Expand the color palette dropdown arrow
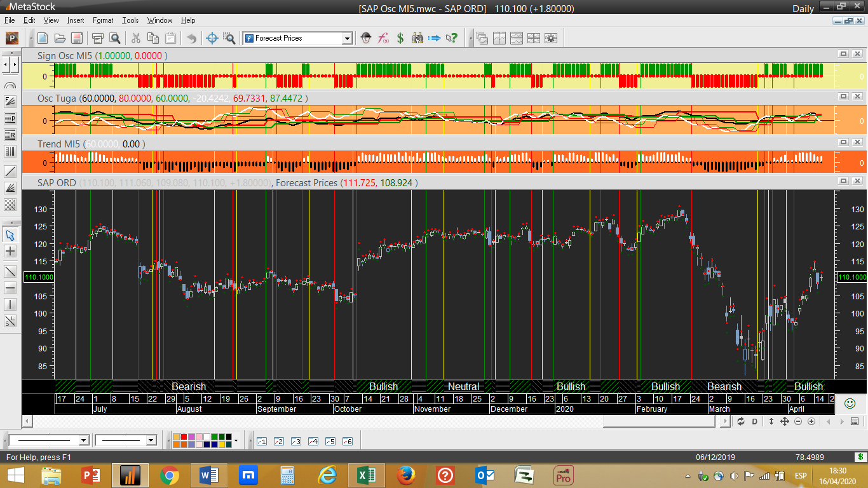The width and height of the screenshot is (868, 488). (236, 440)
